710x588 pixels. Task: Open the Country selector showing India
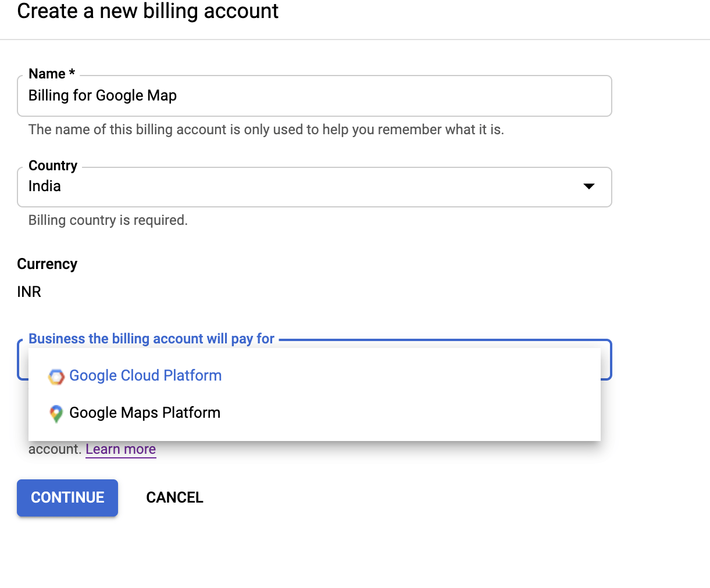coord(314,187)
